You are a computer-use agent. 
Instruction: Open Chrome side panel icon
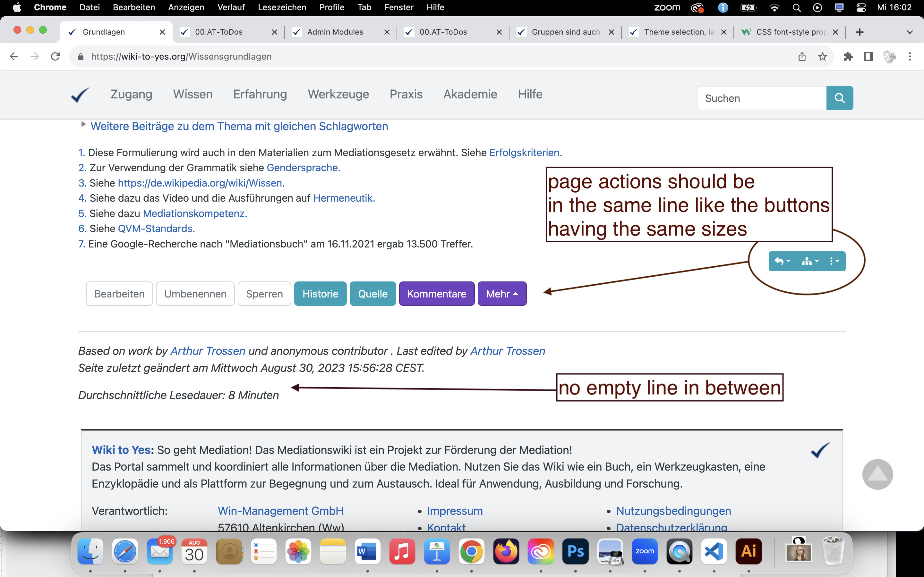(868, 56)
